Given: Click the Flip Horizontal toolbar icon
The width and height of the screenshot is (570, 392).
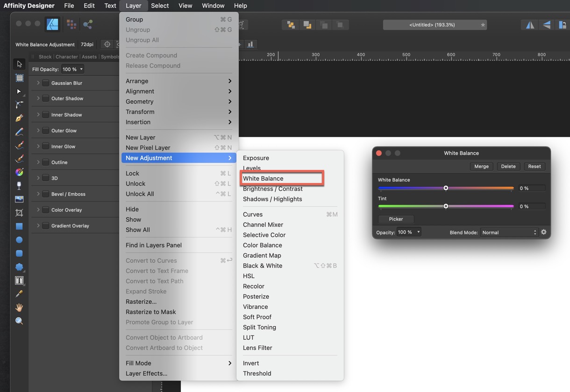Looking at the screenshot, I should coord(530,25).
